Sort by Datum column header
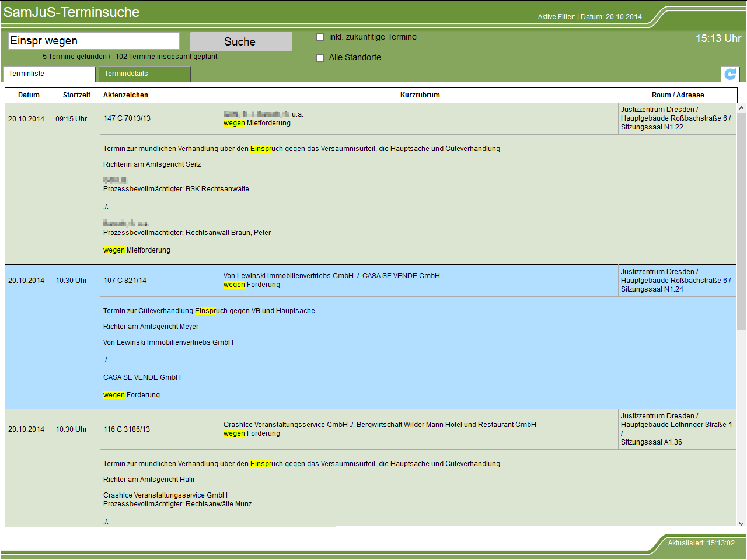 tap(29, 95)
